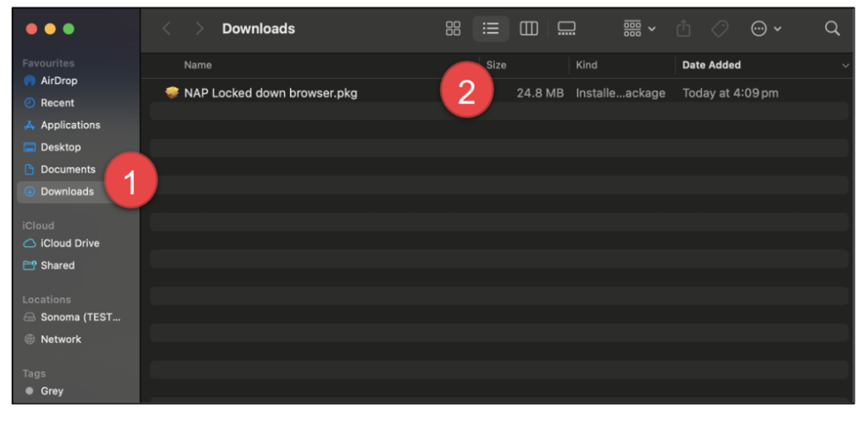Open the group-by options dropdown
The width and height of the screenshot is (868, 421).
point(639,29)
